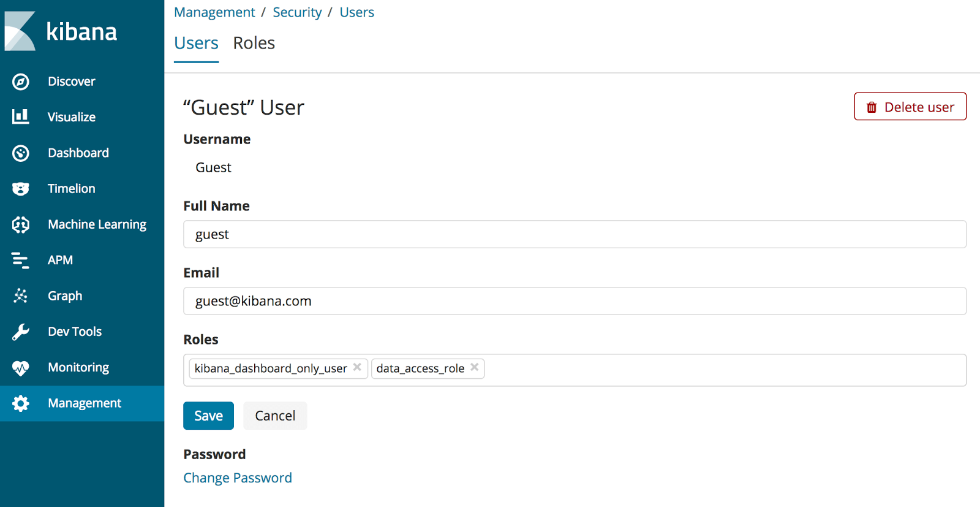Open Monitoring via heartbeat icon

[x=21, y=368]
